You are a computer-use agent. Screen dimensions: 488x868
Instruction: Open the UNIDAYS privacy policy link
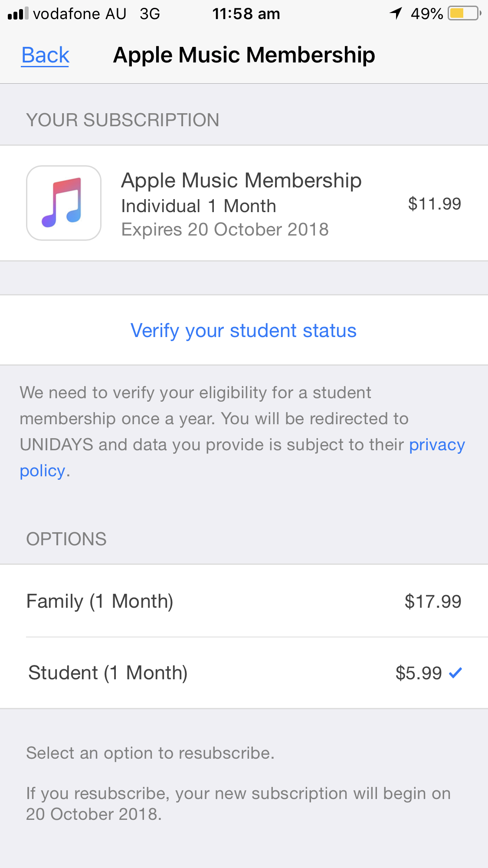[x=436, y=445]
